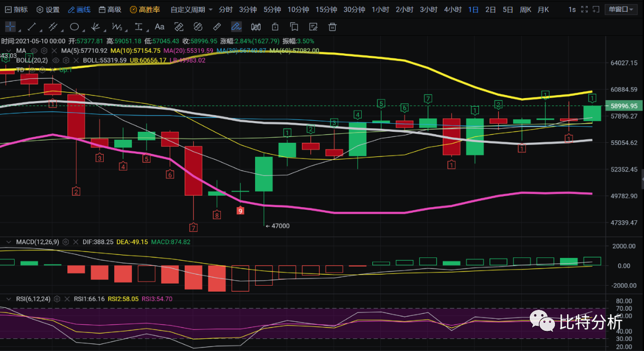The height and width of the screenshot is (351, 644).
Task: Collapse the RSI indicator panel chevron
Action: (x=8, y=299)
